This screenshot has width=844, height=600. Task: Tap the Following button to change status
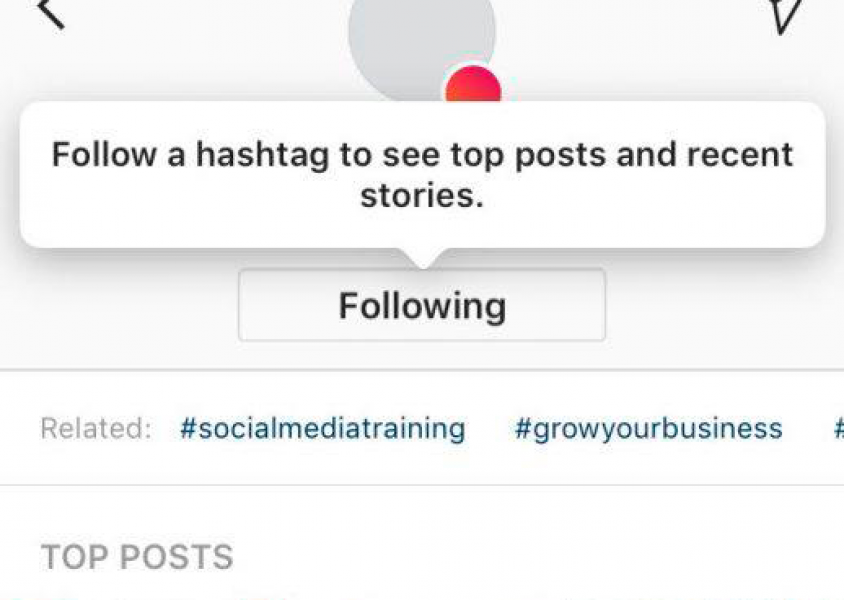point(421,305)
